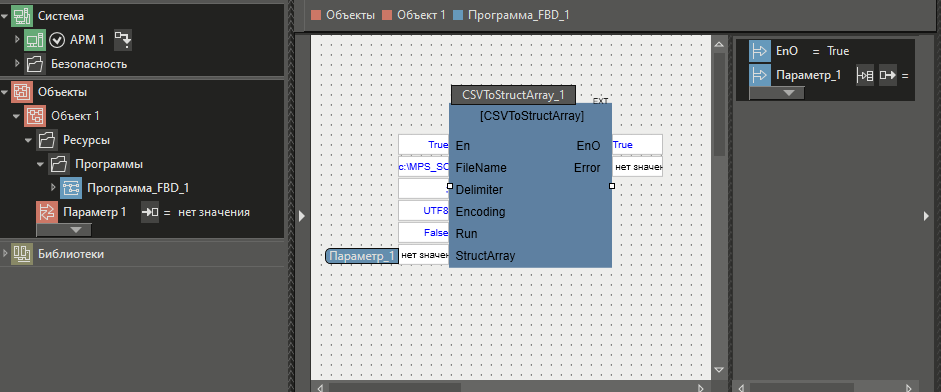The image size is (941, 392).
Task: Click the Error output pin label
Action: tap(587, 167)
